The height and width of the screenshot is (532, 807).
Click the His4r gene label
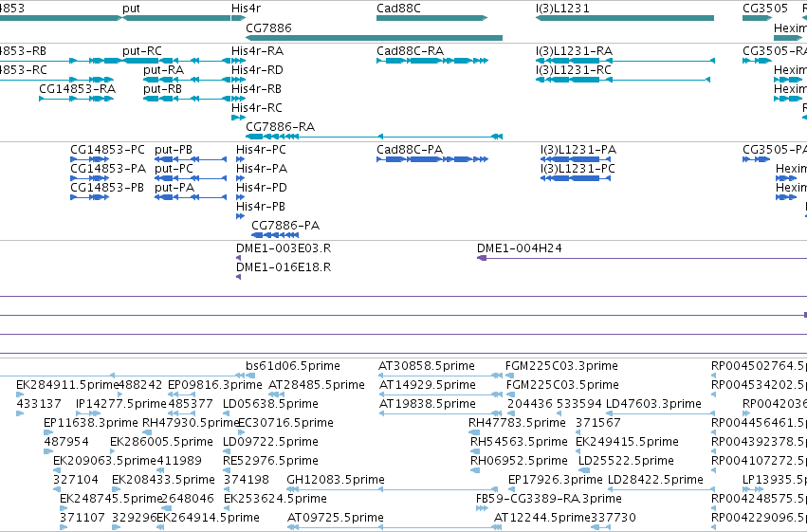246,8
